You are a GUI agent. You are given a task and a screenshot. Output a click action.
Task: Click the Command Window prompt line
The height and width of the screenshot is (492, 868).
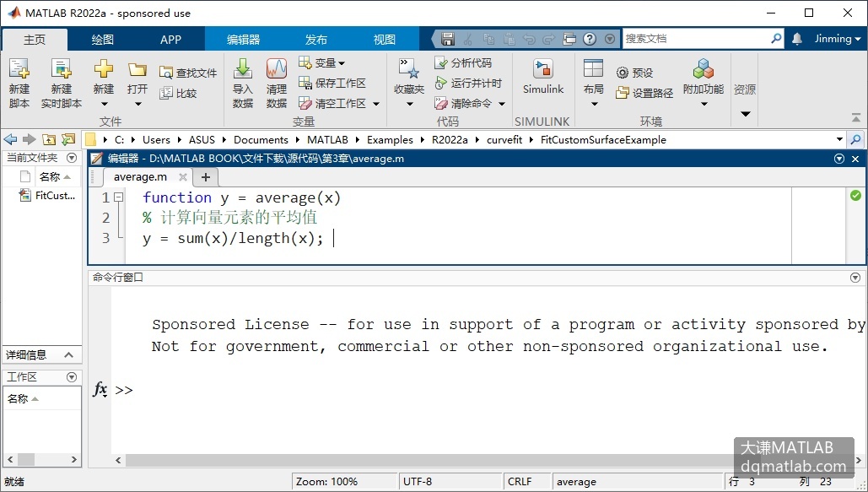click(x=488, y=390)
